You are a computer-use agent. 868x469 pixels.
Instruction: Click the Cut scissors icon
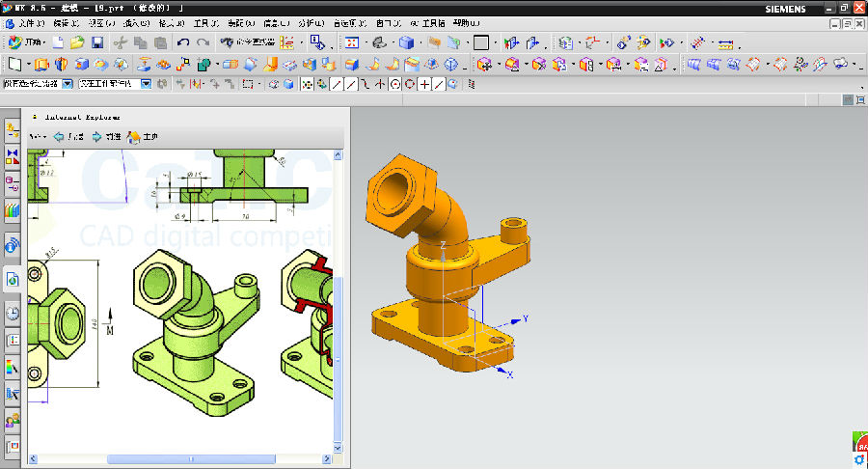pyautogui.click(x=121, y=42)
